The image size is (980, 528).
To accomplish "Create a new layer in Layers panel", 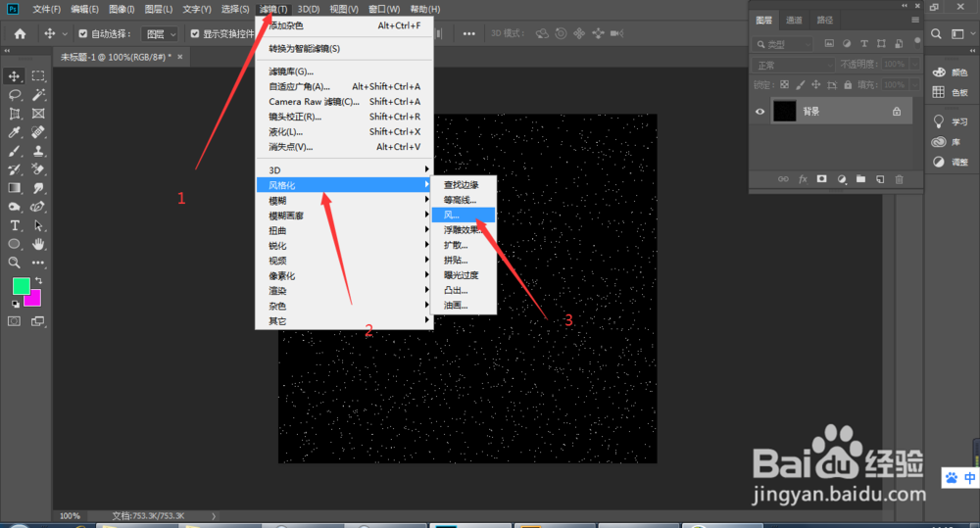I will [x=880, y=179].
